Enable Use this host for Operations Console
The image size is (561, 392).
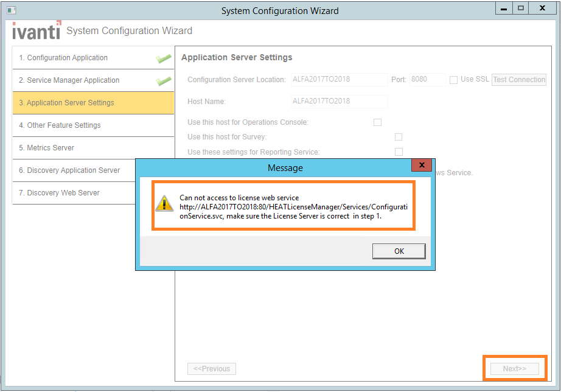click(x=377, y=122)
